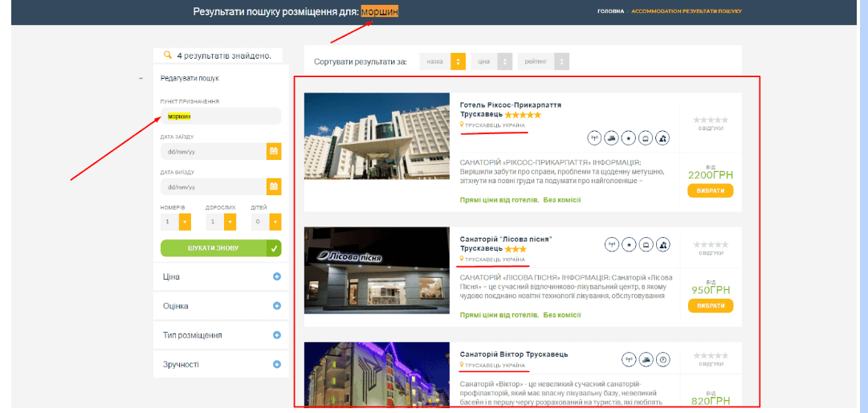Click three-star rating of Лісова пісня
868x413 pixels.
(x=516, y=249)
